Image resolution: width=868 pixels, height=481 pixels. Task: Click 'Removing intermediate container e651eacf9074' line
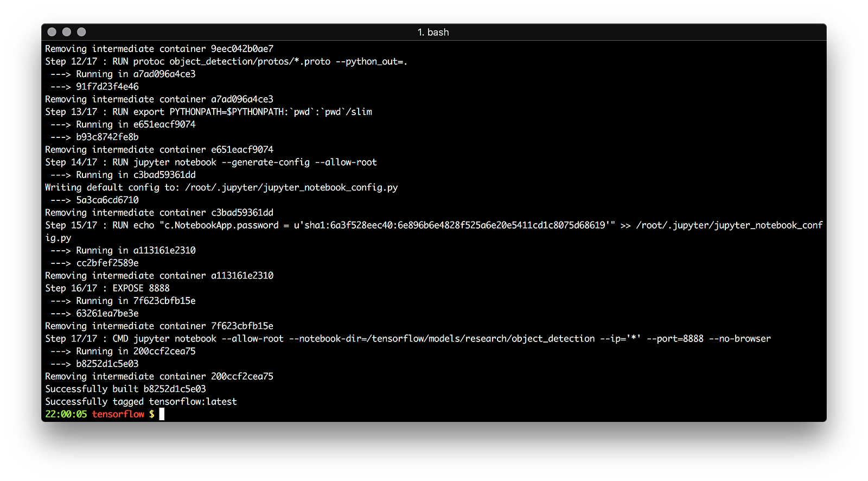coord(159,150)
